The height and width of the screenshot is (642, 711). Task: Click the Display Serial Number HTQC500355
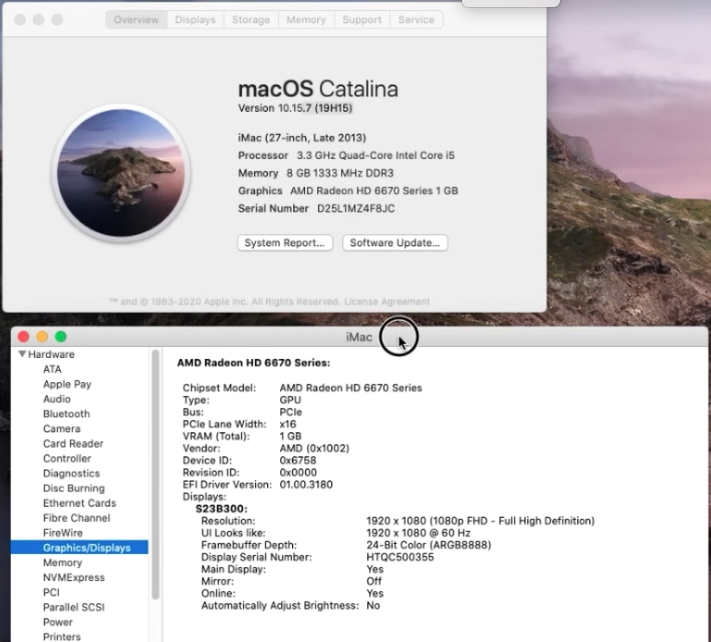[x=400, y=557]
